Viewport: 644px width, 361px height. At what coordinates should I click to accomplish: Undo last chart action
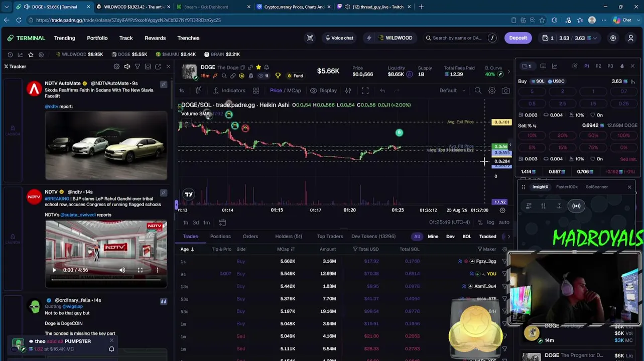382,91
